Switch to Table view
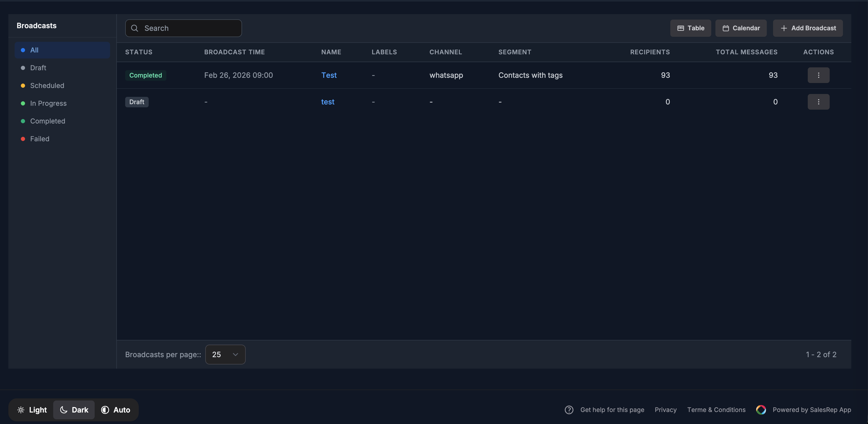 tap(690, 28)
